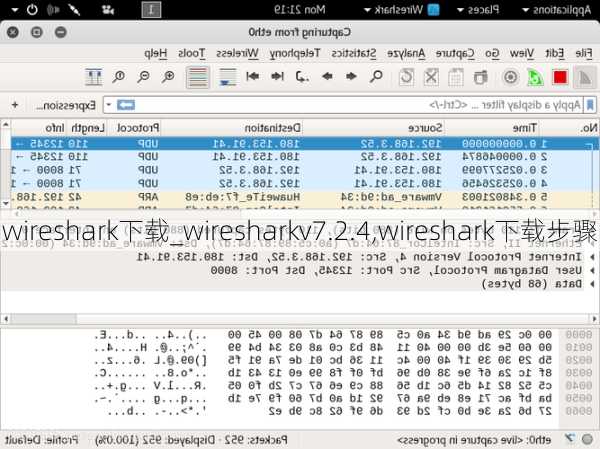
Task: Toggle packet list colorization button
Action: coord(198,77)
